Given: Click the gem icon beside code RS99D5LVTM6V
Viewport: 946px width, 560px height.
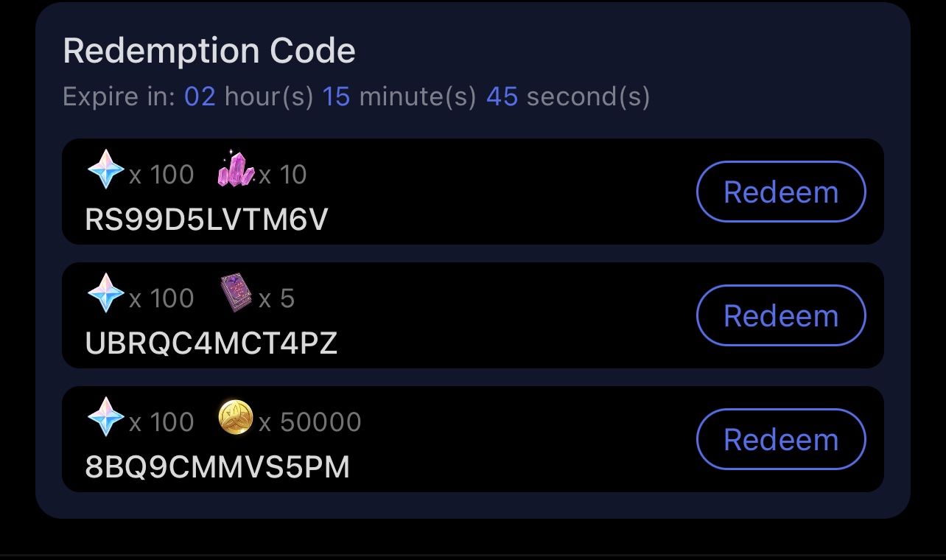Looking at the screenshot, I should [105, 169].
